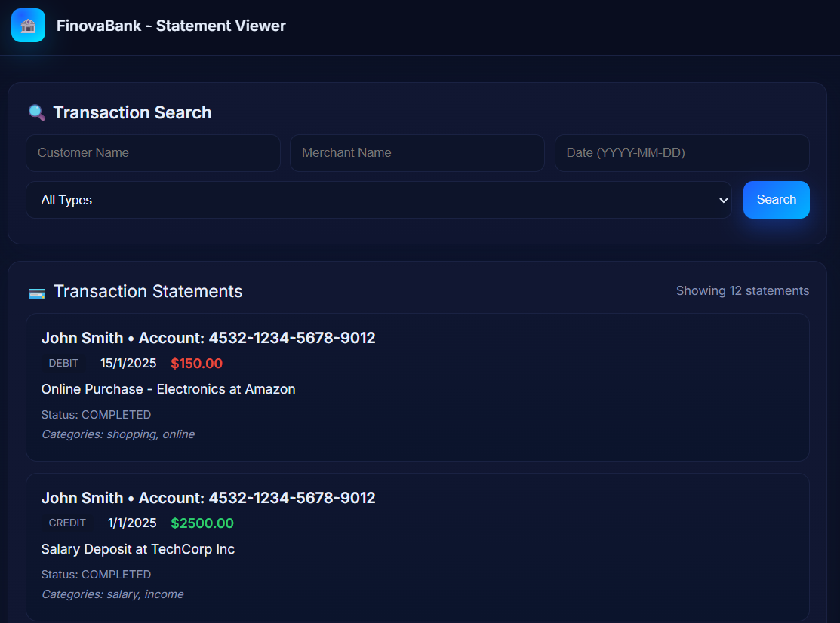
Task: Click the green $2500.00 amount
Action: [202, 523]
